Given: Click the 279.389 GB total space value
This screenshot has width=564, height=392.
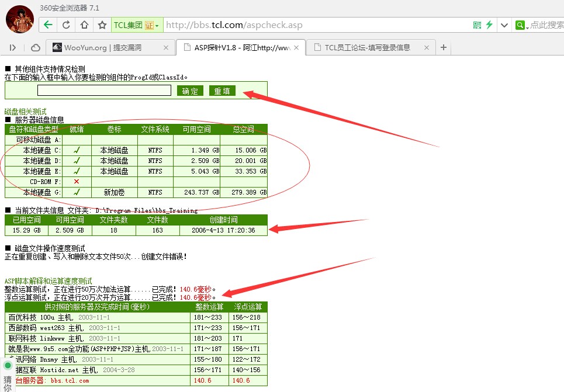Looking at the screenshot, I should (249, 192).
